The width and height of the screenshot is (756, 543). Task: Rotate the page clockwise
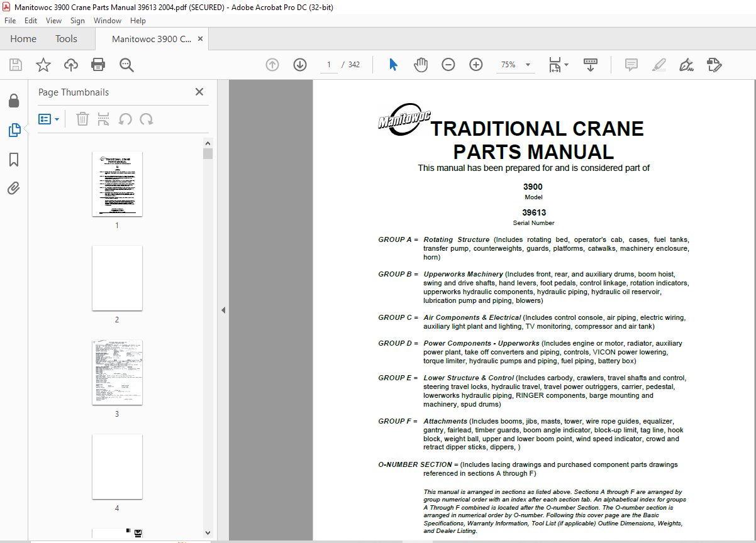[147, 119]
